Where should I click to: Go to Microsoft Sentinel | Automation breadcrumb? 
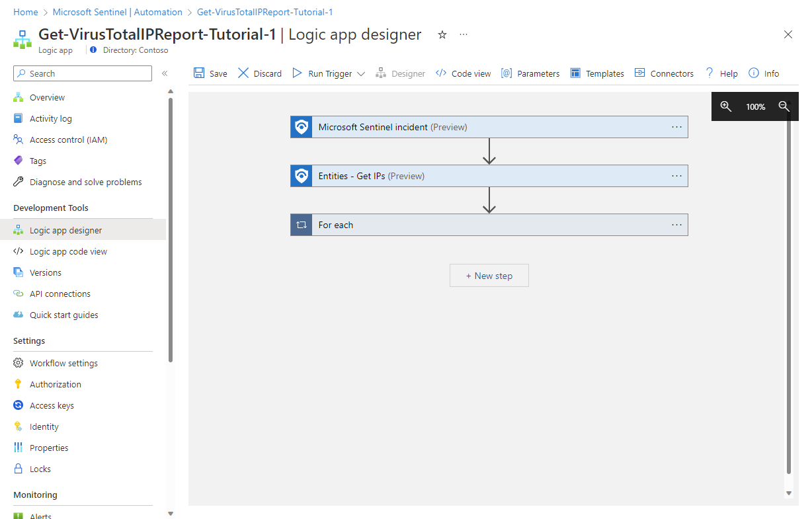[117, 12]
